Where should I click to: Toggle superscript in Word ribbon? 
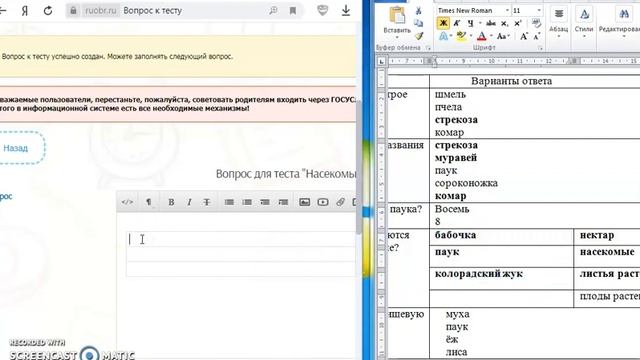pos(518,24)
